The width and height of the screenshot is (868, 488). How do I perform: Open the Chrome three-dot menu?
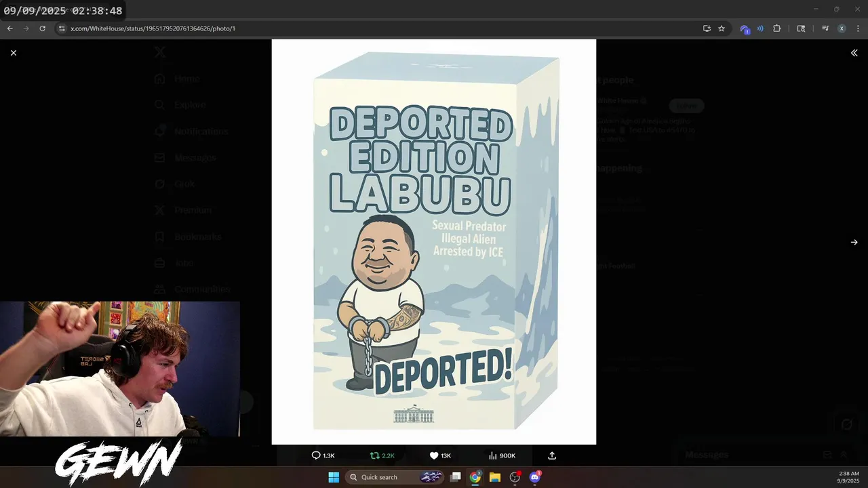click(859, 28)
